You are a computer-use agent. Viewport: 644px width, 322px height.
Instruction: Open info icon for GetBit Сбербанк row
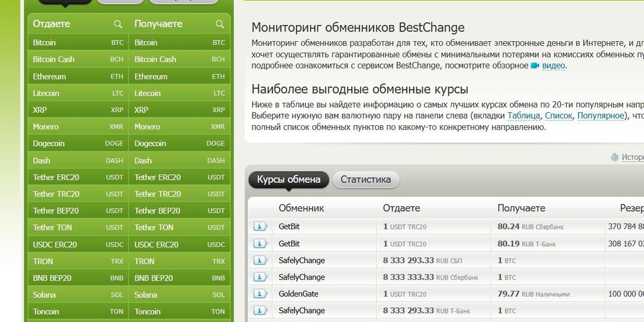tap(261, 227)
